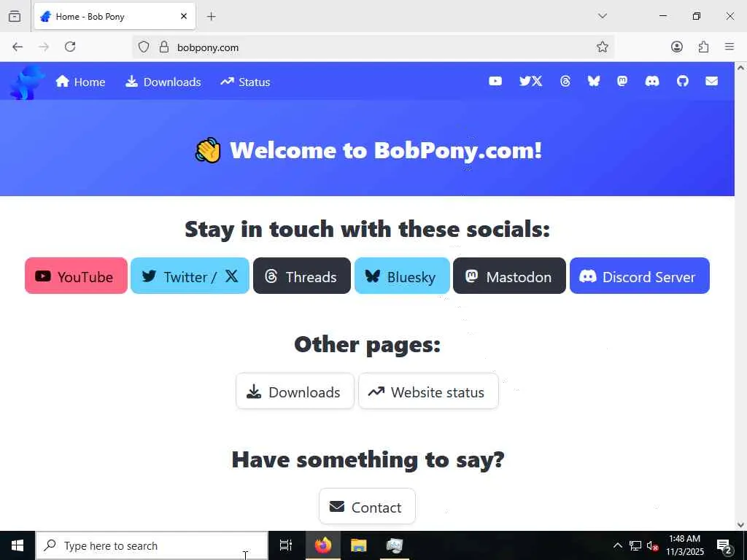Open YouTube icon in navbar
The height and width of the screenshot is (560, 747).
coord(495,82)
